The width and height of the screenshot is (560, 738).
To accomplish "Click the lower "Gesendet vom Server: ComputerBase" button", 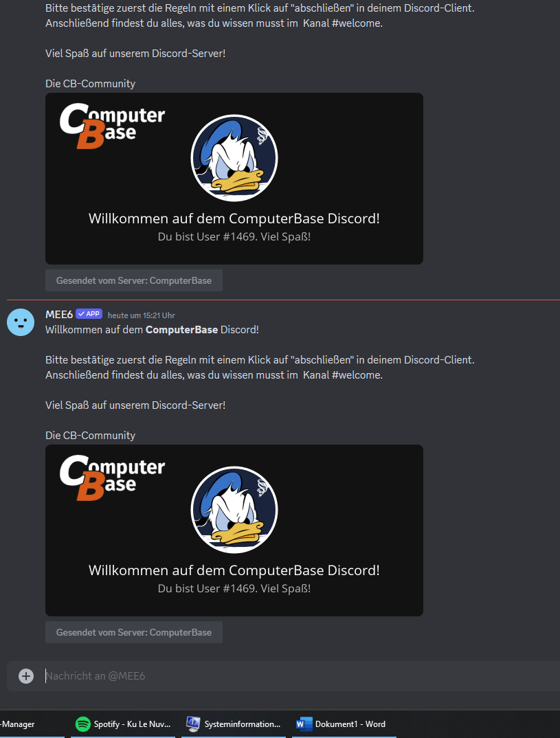I will (134, 632).
